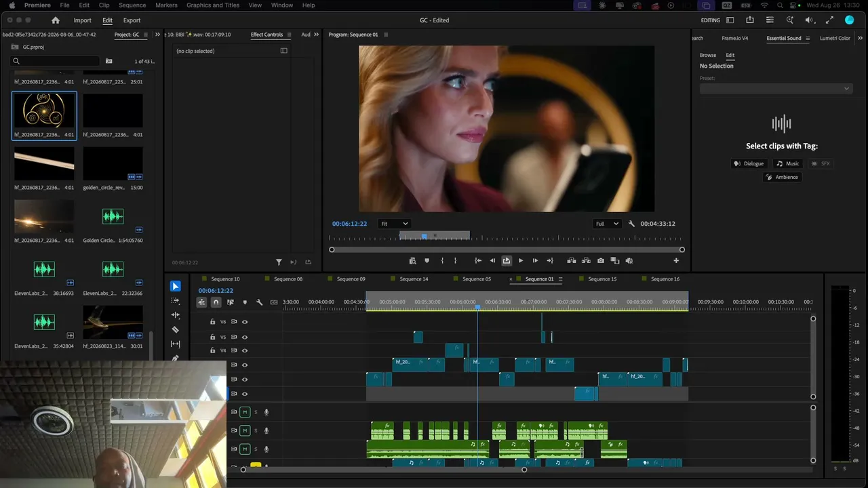Add a marker in the timeline
The image size is (868, 488).
pos(245,302)
